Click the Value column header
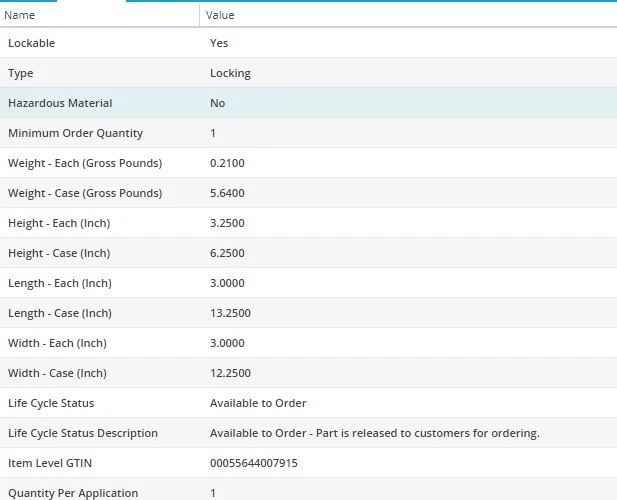 pos(220,15)
